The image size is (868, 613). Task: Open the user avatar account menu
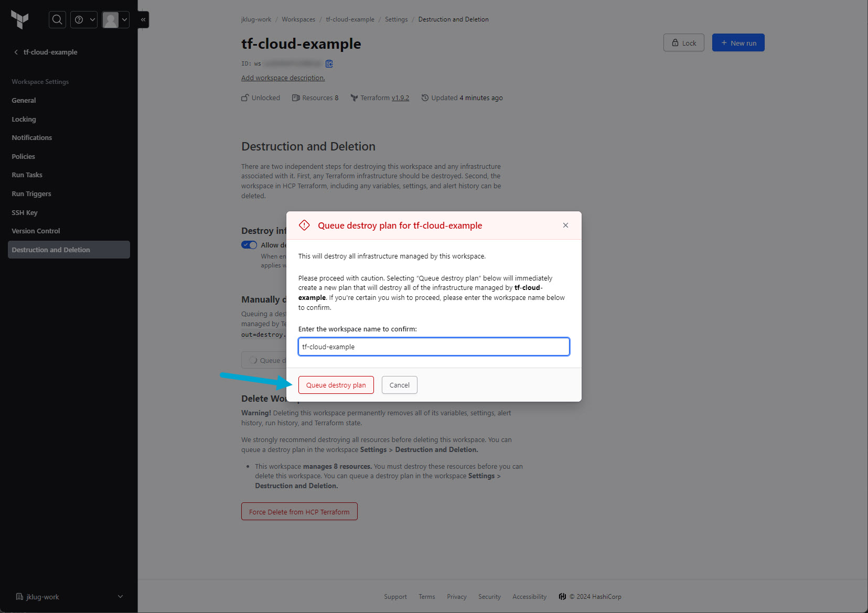click(115, 20)
